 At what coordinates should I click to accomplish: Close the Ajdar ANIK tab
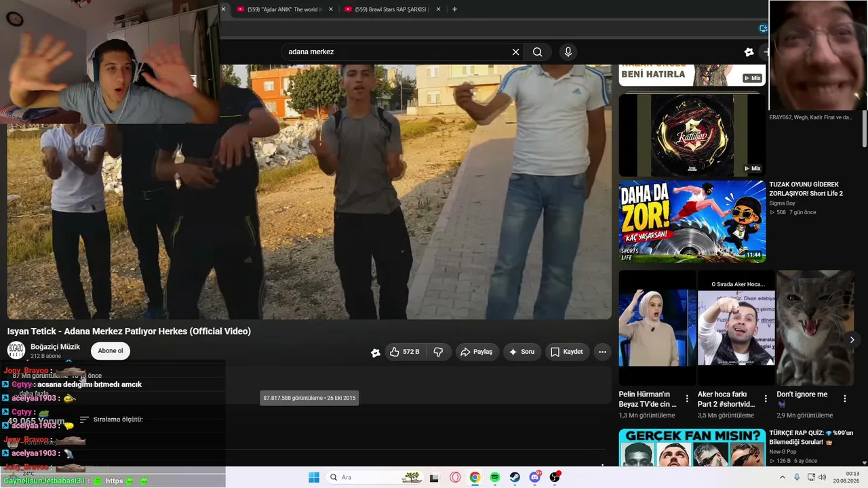tap(332, 9)
